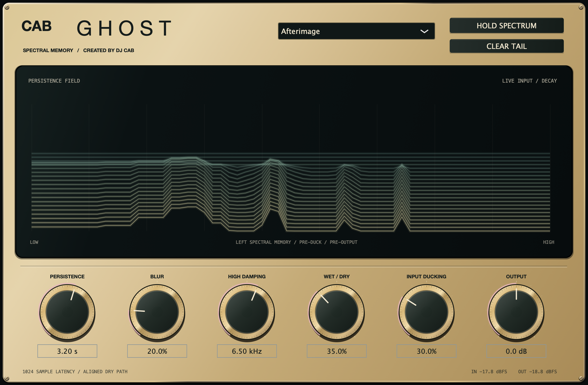588x385 pixels.
Task: Click the persistence field spectral display
Action: point(294,162)
